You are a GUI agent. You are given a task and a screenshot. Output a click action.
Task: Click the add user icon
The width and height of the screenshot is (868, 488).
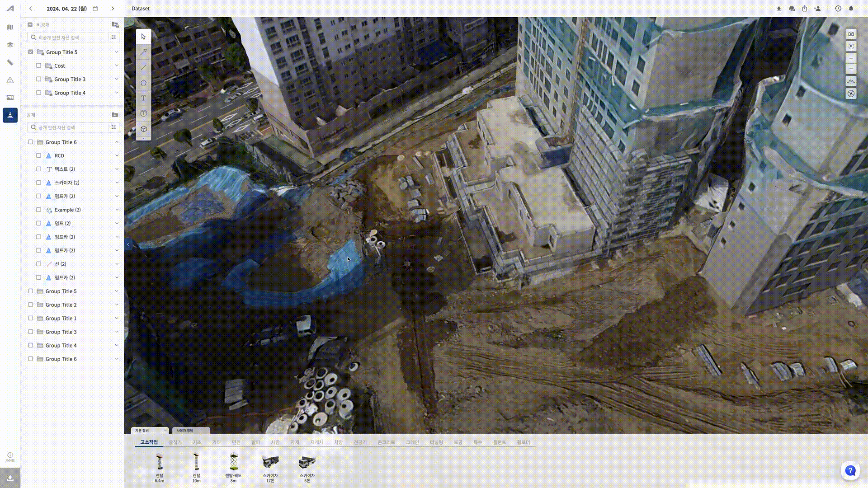click(817, 9)
